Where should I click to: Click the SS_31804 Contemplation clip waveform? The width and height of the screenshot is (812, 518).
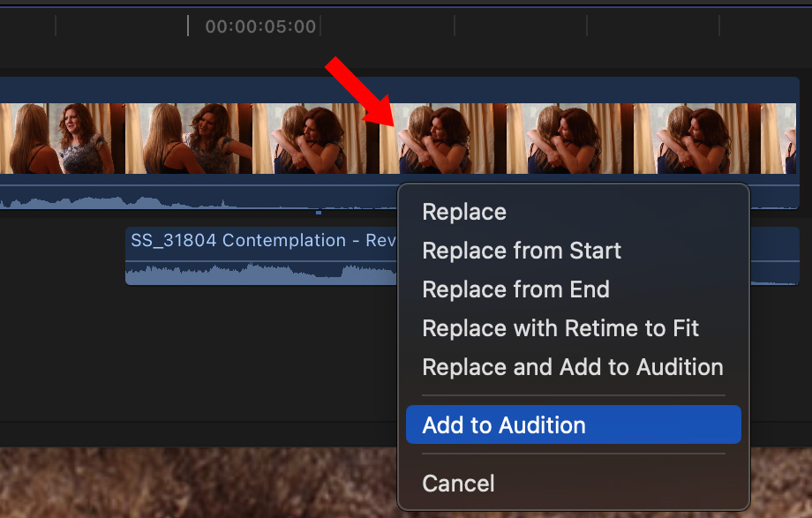click(261, 274)
